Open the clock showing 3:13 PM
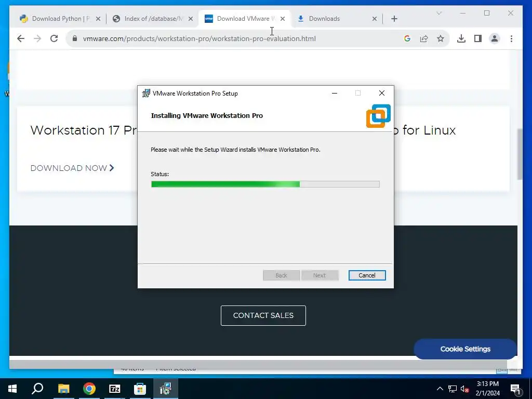The width and height of the screenshot is (532, 399). click(487, 389)
